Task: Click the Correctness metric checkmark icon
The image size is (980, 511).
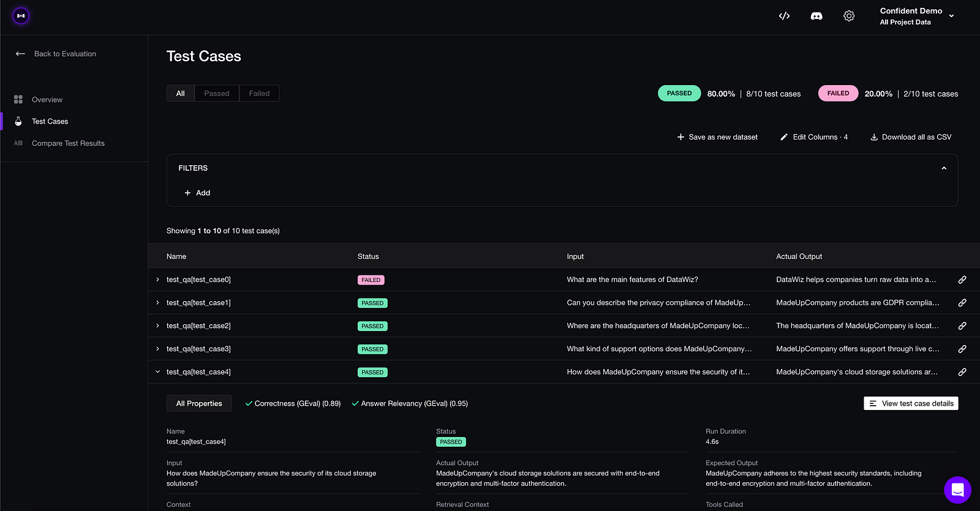Action: click(x=249, y=404)
